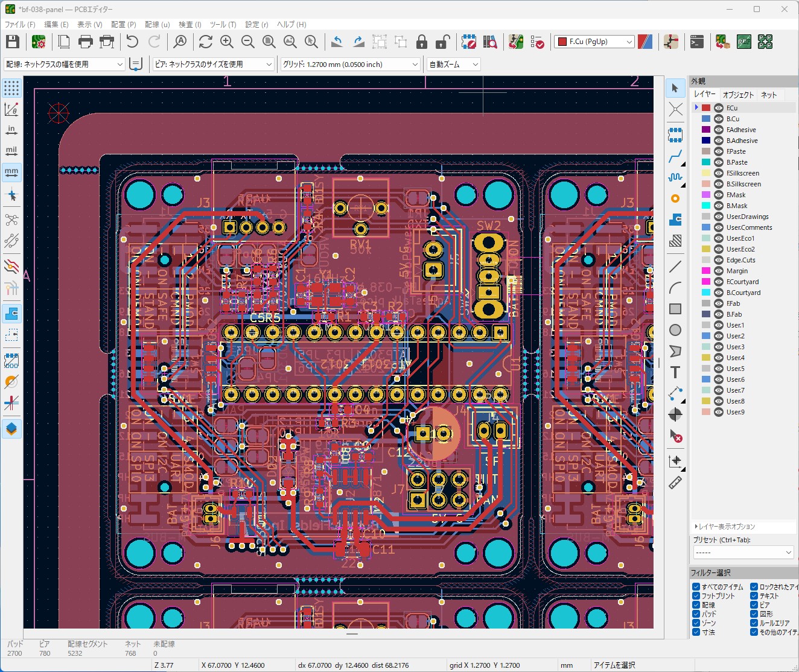Open the F.Cu layer selector dropdown

tap(594, 42)
